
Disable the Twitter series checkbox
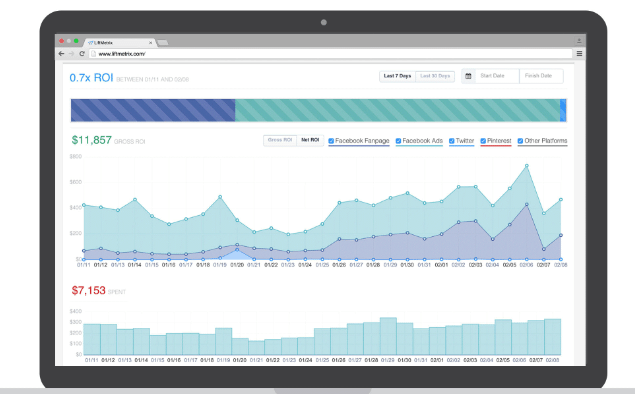pos(452,141)
